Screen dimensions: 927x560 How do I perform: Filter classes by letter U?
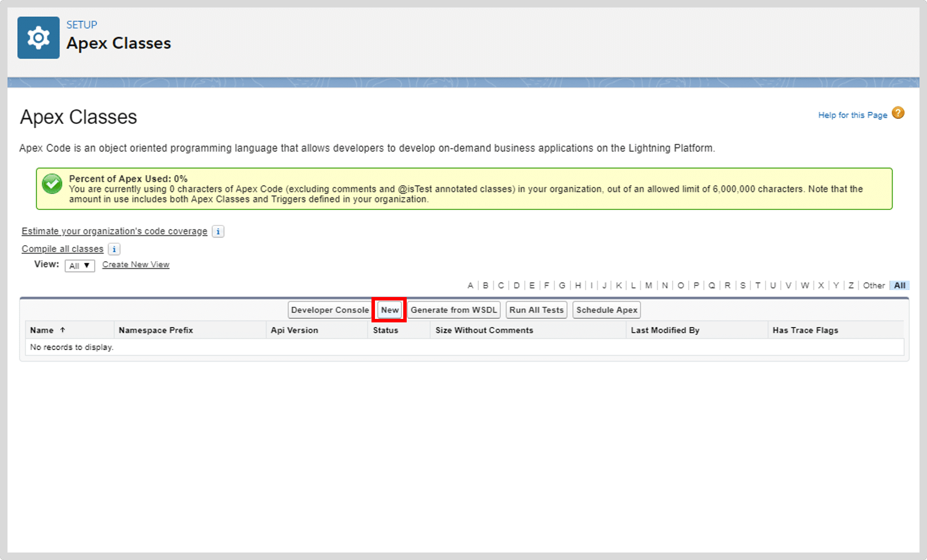(x=773, y=285)
